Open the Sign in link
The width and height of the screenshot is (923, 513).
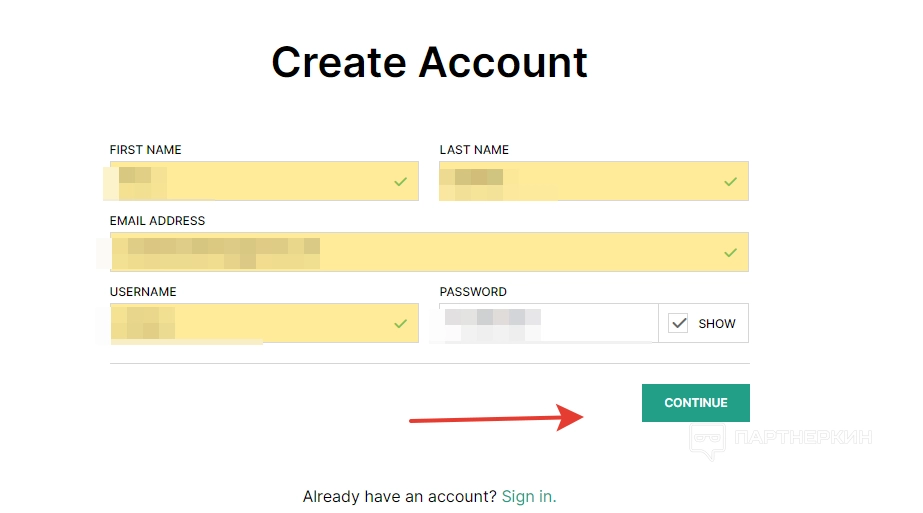[x=529, y=496]
